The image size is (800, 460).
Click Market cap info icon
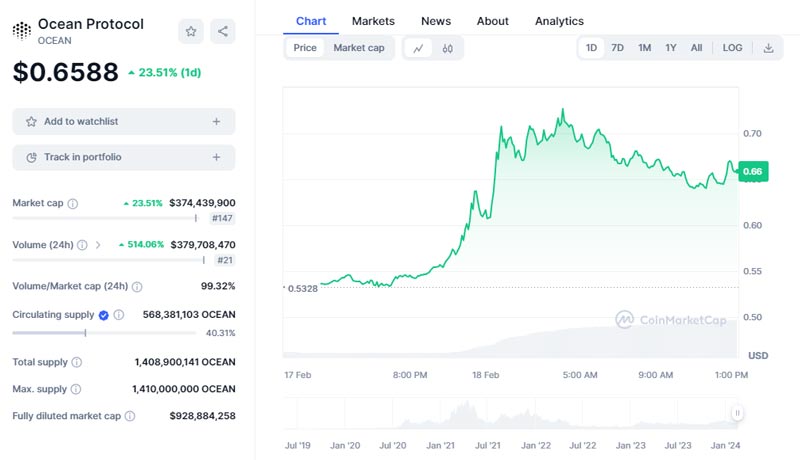tap(73, 203)
